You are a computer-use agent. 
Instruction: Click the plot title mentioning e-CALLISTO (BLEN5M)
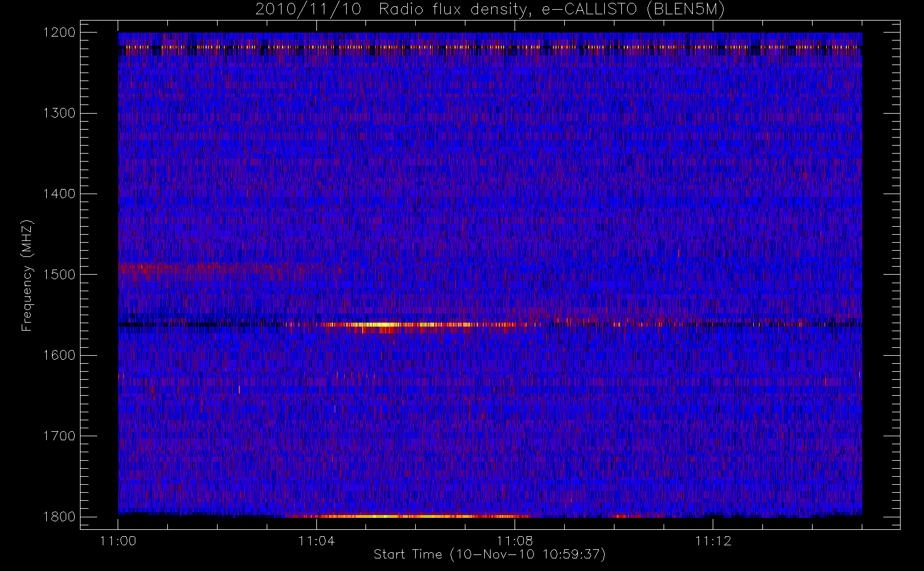490,9
